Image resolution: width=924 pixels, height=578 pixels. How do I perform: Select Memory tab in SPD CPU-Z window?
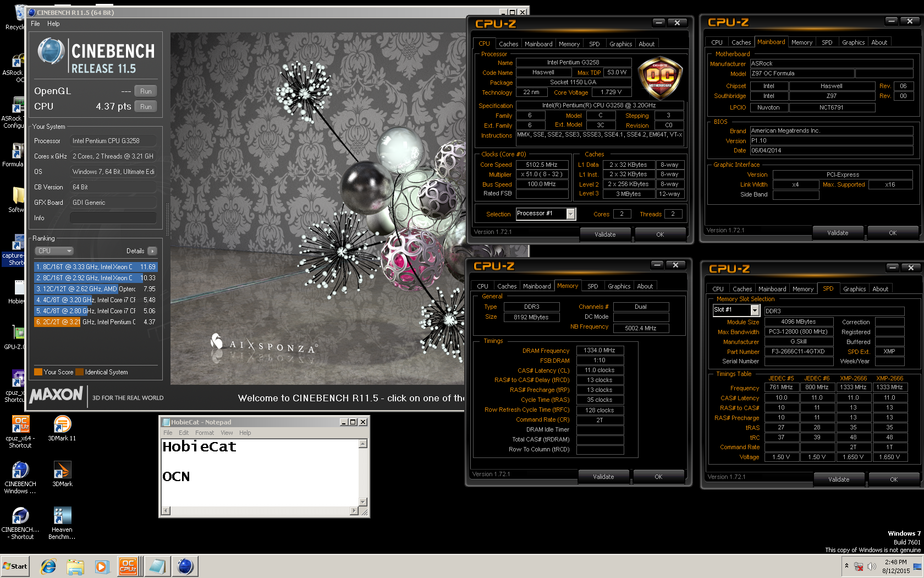pos(802,289)
